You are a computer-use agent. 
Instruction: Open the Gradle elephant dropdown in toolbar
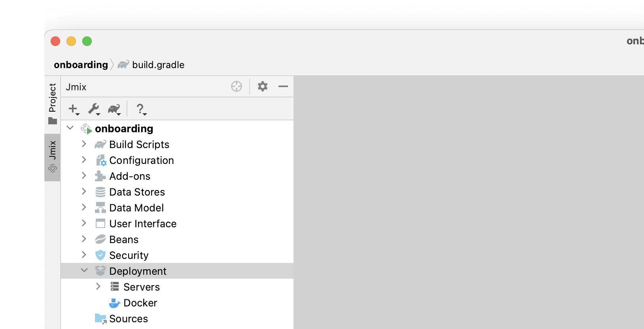point(114,109)
